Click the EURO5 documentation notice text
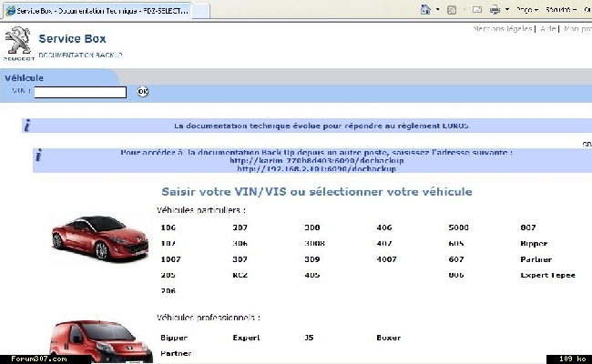This screenshot has width=592, height=364. point(322,126)
